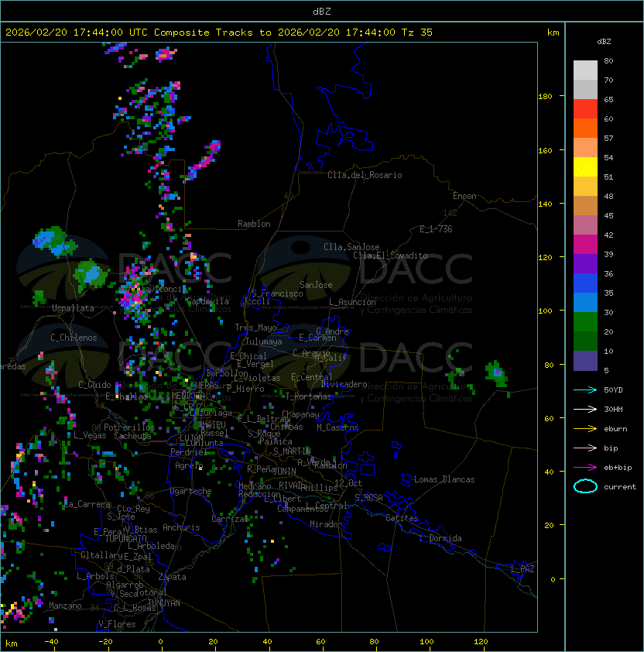Click the 'L_Asuncion' map label
The height and width of the screenshot is (652, 644).
click(352, 302)
